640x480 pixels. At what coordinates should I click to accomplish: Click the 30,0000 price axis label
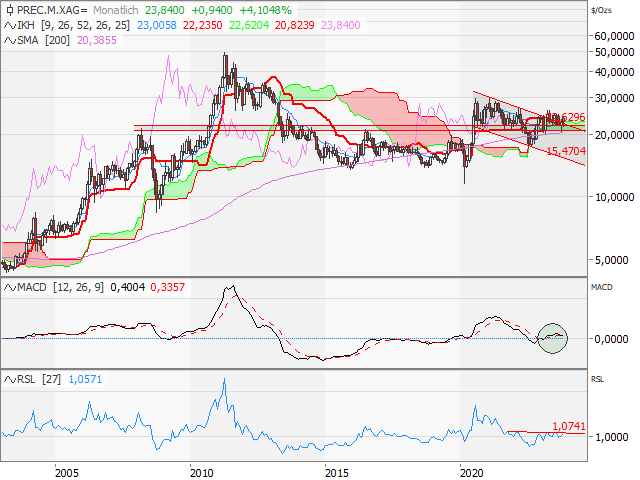point(614,98)
